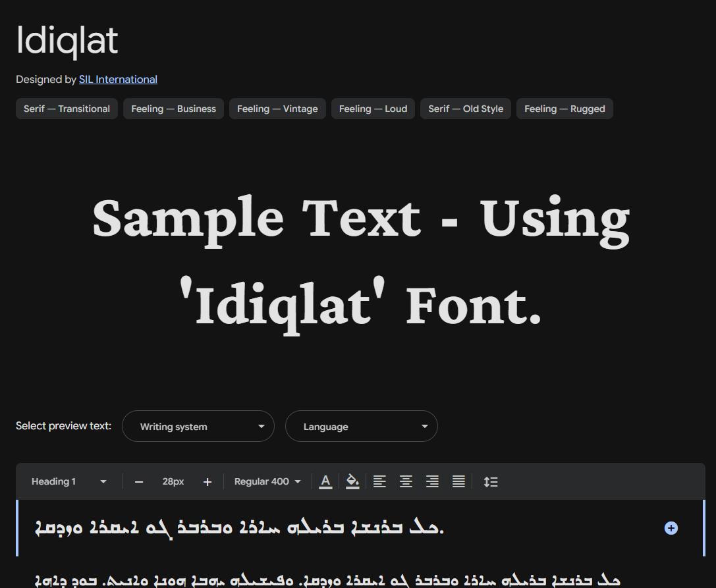Viewport: 716px width, 588px height.
Task: Align text center
Action: tap(406, 481)
